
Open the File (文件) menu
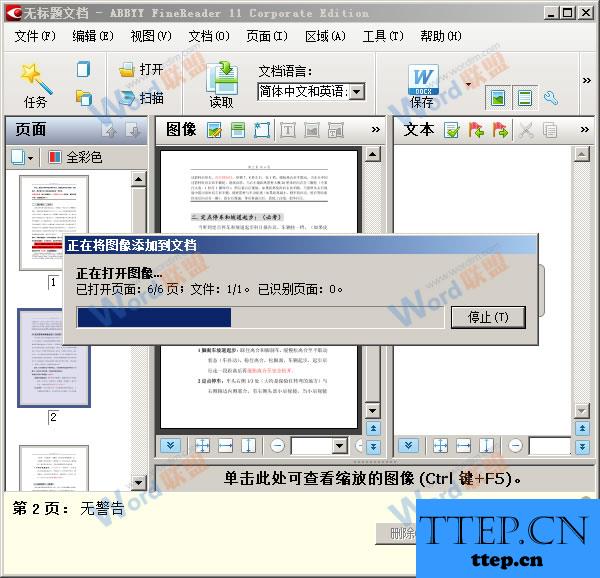(35, 36)
